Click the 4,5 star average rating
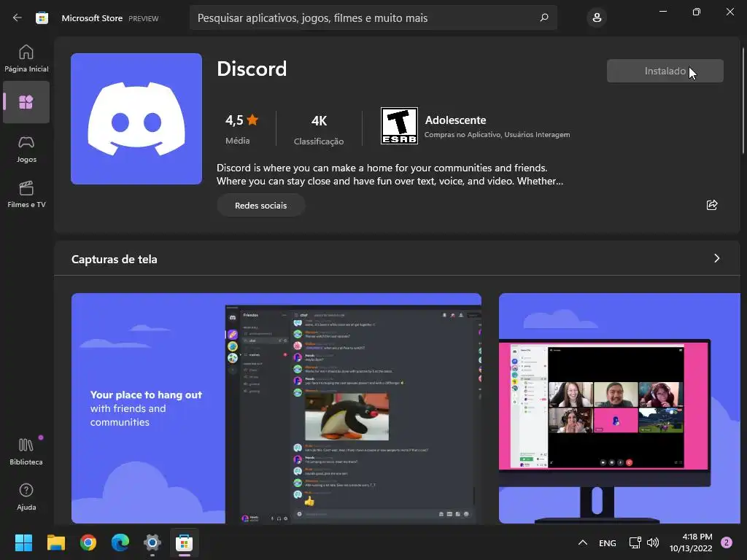This screenshot has width=747, height=560. pyautogui.click(x=241, y=128)
